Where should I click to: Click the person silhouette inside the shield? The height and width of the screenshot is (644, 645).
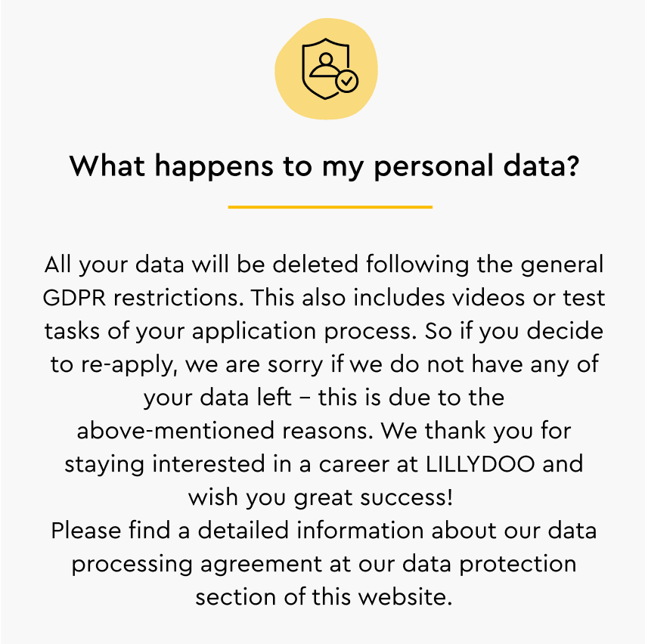325,65
